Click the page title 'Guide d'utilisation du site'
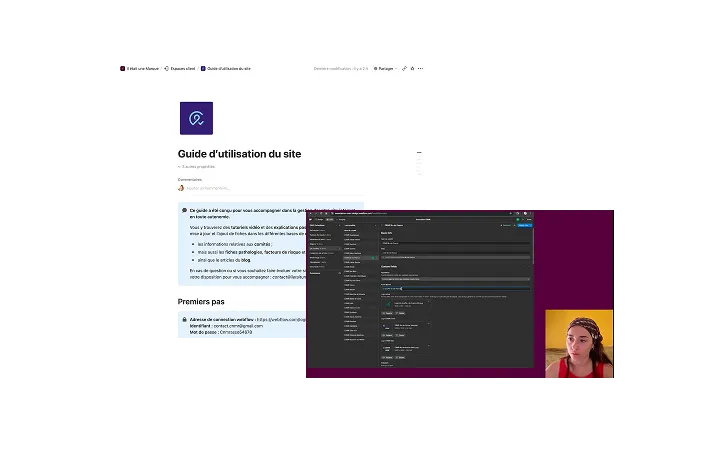Image resolution: width=722 pixels, height=450 pixels. [x=239, y=154]
